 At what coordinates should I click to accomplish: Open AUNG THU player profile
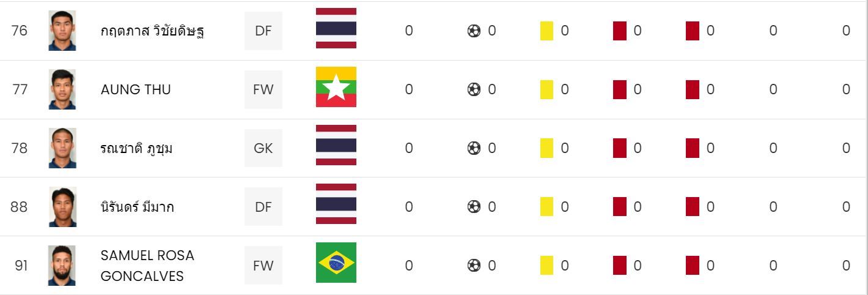pos(136,89)
